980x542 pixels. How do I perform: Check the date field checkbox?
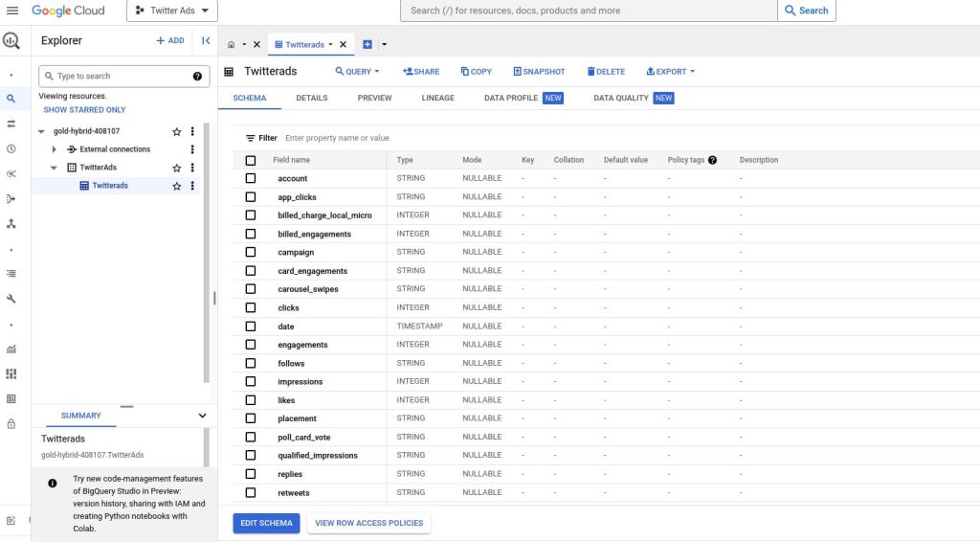coord(251,327)
